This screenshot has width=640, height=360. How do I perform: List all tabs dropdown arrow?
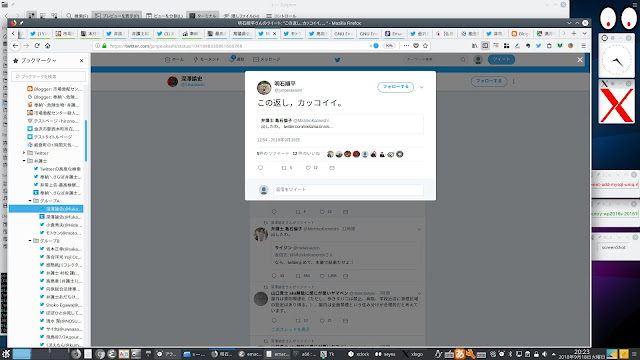[584, 33]
